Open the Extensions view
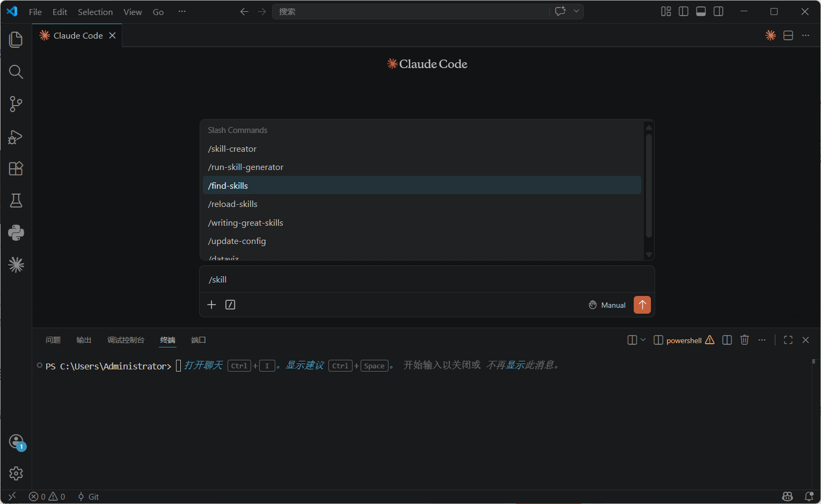 tap(16, 168)
